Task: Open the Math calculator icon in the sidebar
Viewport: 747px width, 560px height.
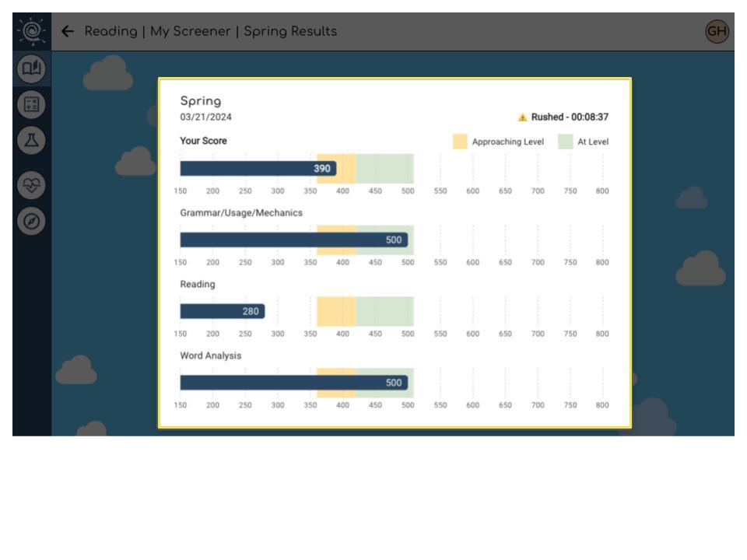Action: pyautogui.click(x=31, y=104)
